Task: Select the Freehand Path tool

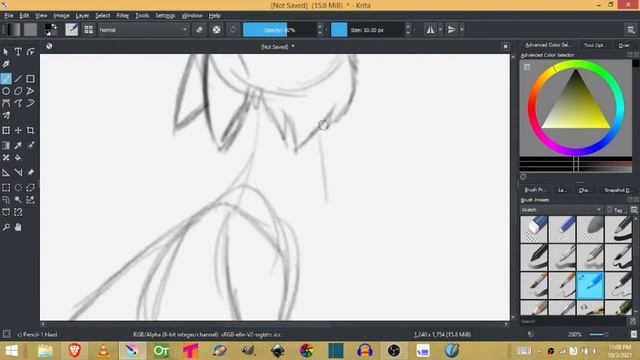Action: point(18,103)
